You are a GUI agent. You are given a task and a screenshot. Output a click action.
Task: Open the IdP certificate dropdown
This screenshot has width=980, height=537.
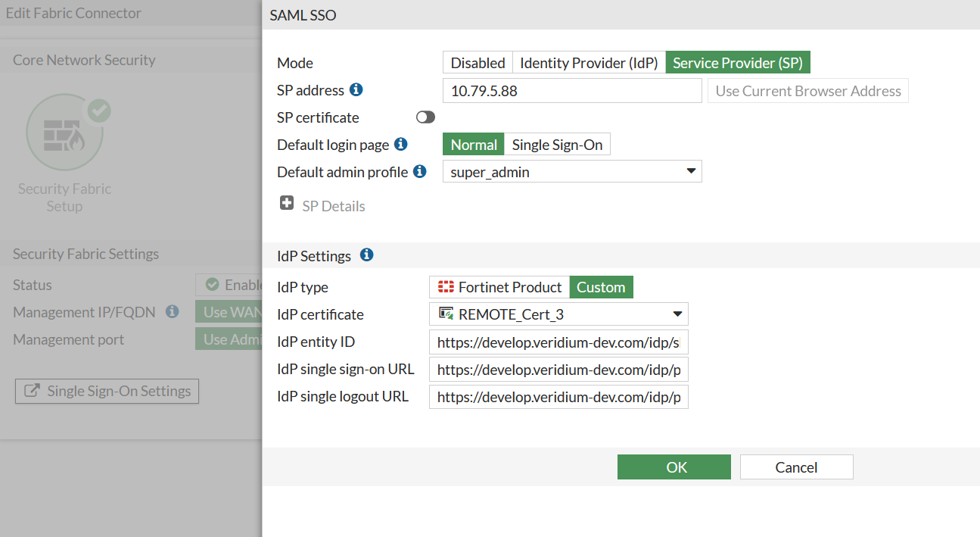tap(558, 314)
